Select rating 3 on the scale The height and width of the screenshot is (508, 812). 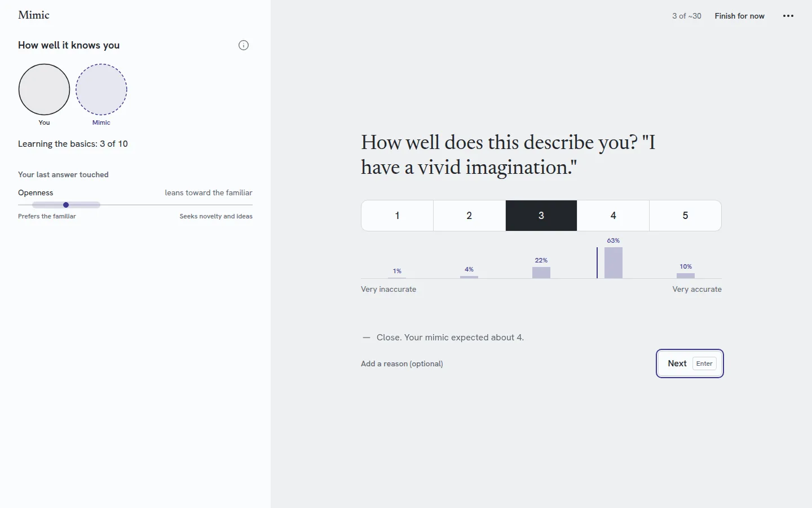(541, 216)
